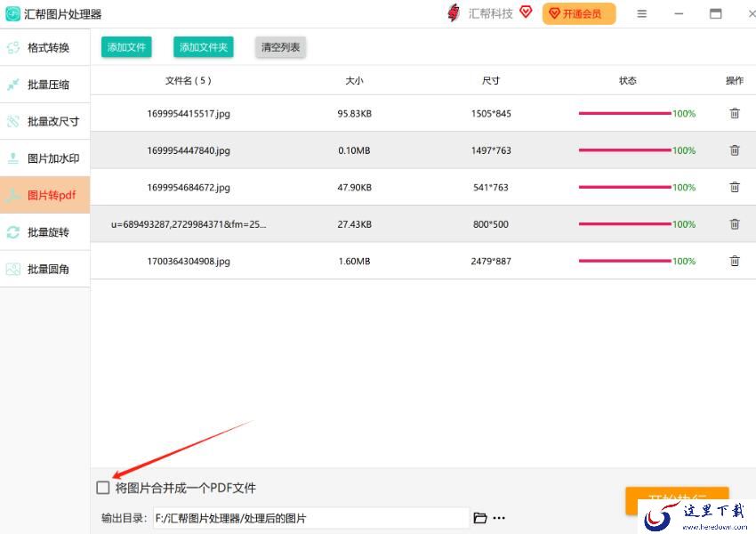
Task: Select file name 1699954415517.jpg
Action: click(189, 114)
